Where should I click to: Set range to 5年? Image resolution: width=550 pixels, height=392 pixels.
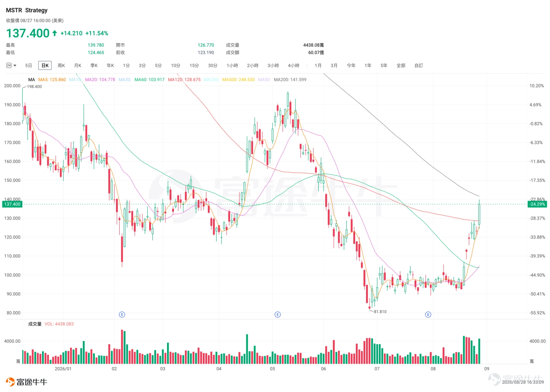pyautogui.click(x=384, y=65)
